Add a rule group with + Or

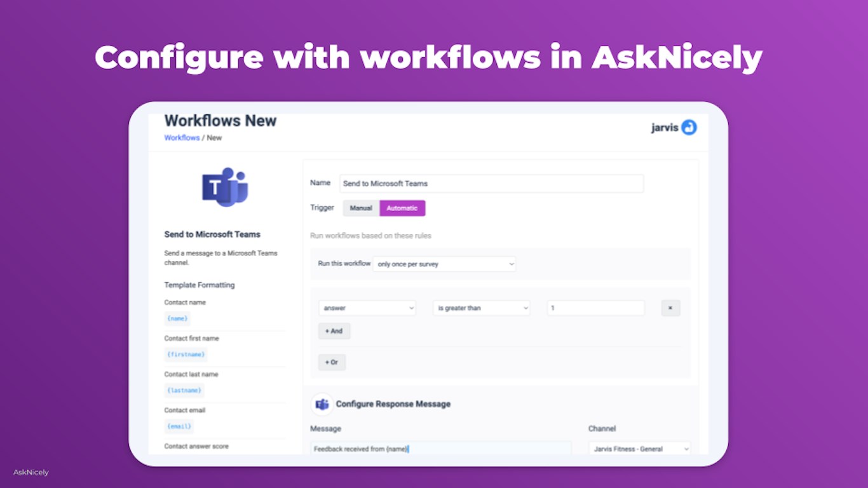point(332,362)
